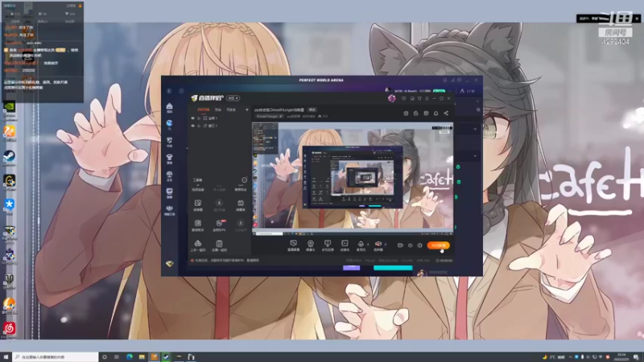Viewport: 644px width, 362px height.
Task: Expand the speaker options arrow
Action: pyautogui.click(x=386, y=245)
